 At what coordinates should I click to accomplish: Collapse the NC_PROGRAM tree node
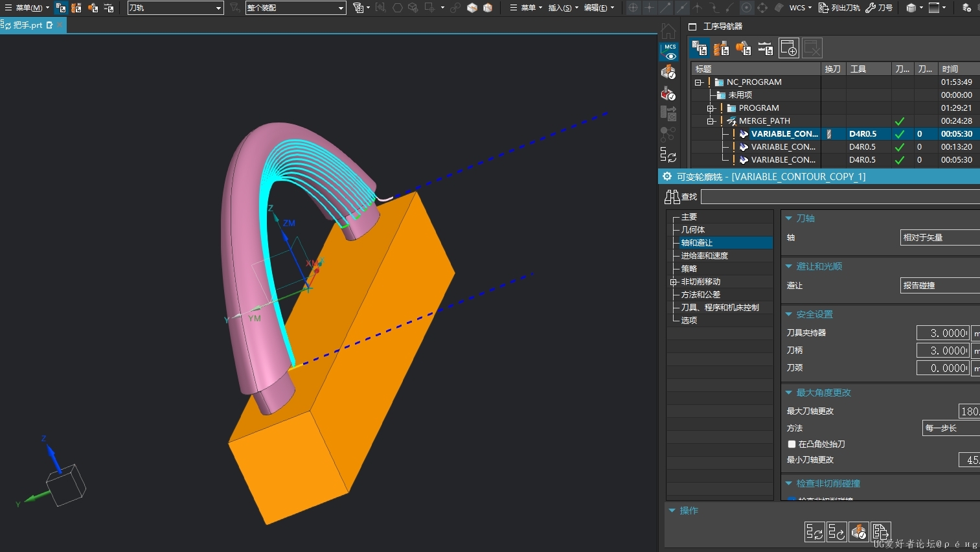pos(698,82)
